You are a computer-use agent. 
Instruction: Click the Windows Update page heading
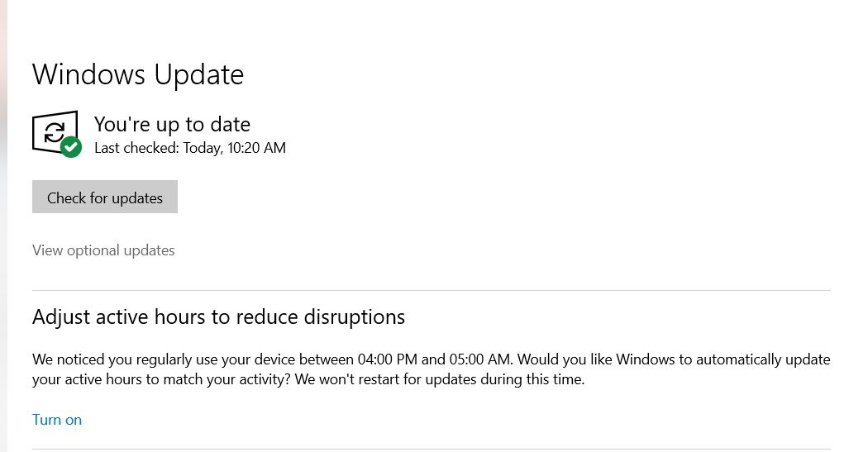[x=138, y=74]
